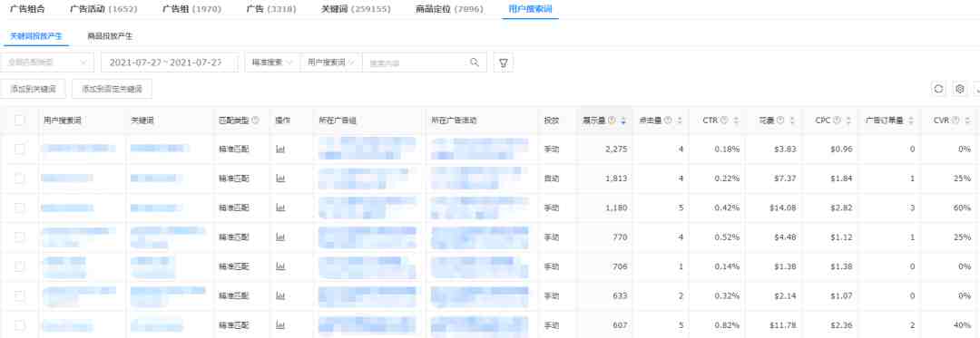
Task: Open the advanced filter funnel button
Action: [503, 63]
